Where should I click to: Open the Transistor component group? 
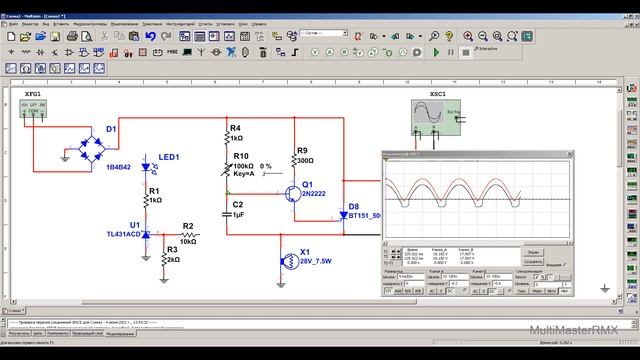click(55, 52)
